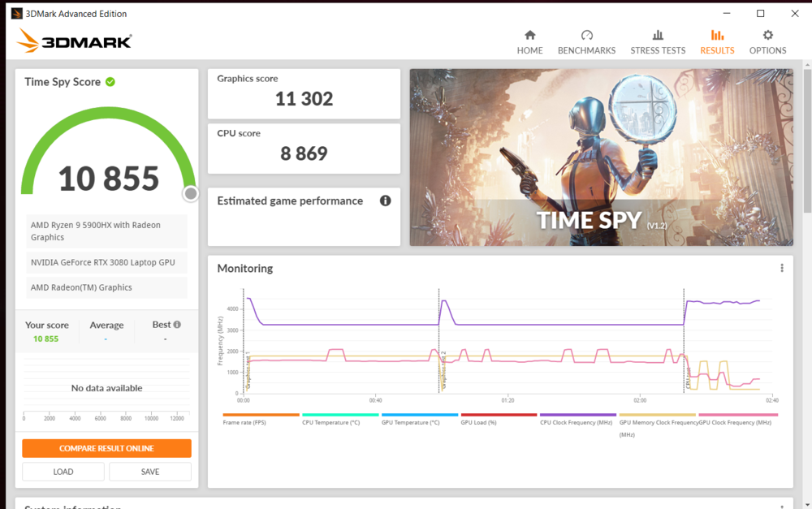Click purple CPU Clock Frequency color swatch

coord(577,415)
